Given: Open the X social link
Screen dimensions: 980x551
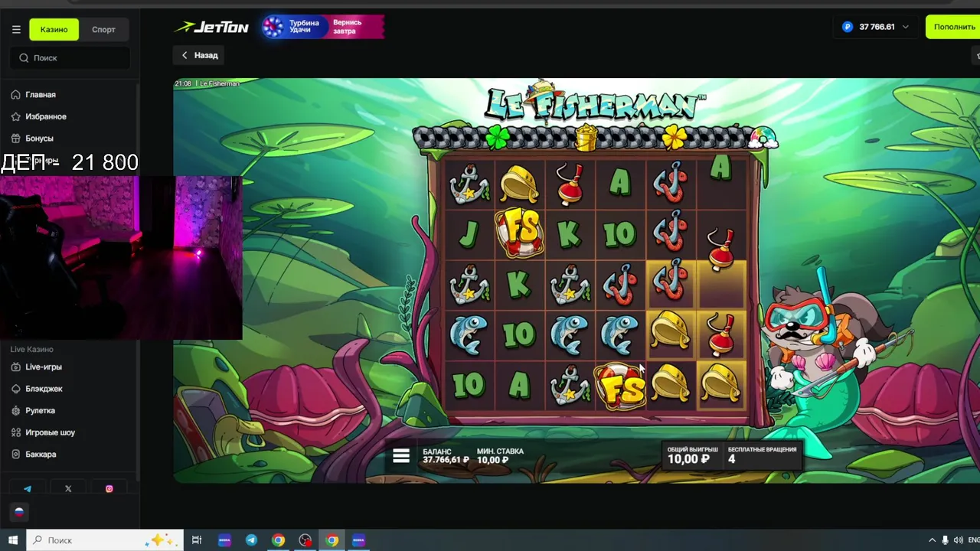Looking at the screenshot, I should (x=68, y=489).
